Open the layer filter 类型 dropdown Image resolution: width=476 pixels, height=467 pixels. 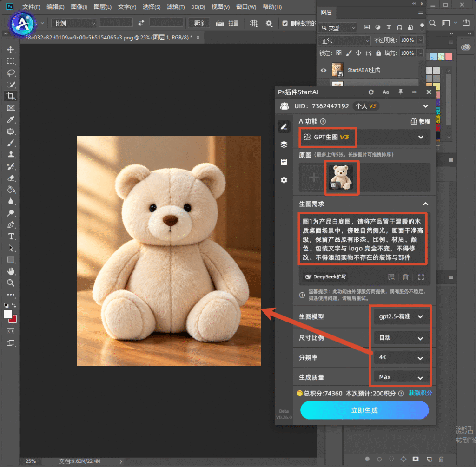coord(338,27)
